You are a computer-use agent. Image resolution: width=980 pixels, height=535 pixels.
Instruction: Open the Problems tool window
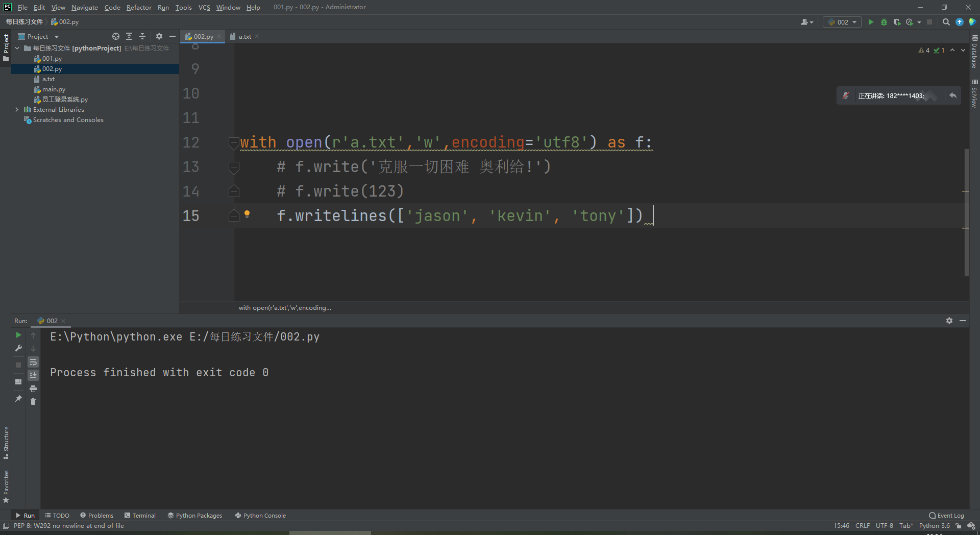point(96,516)
